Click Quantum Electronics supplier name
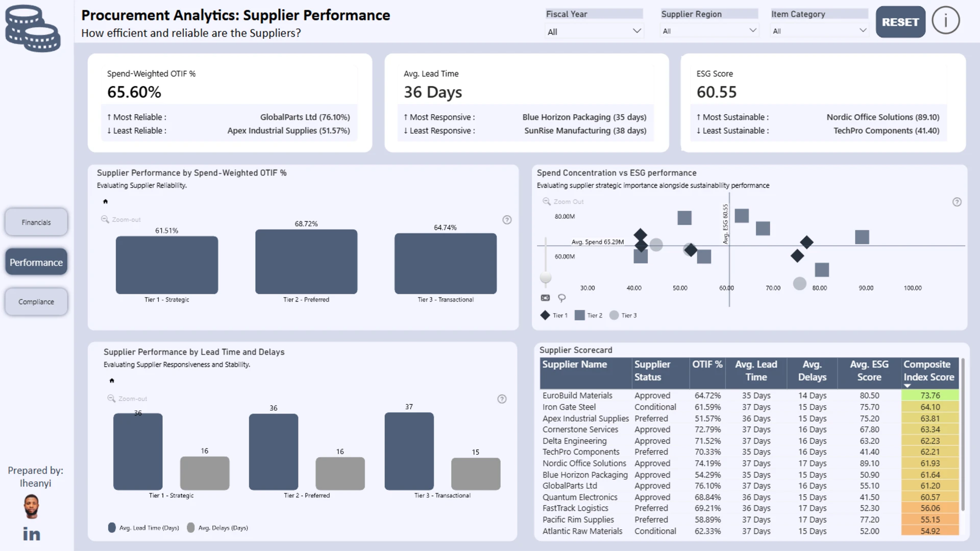The height and width of the screenshot is (551, 980). tap(580, 497)
